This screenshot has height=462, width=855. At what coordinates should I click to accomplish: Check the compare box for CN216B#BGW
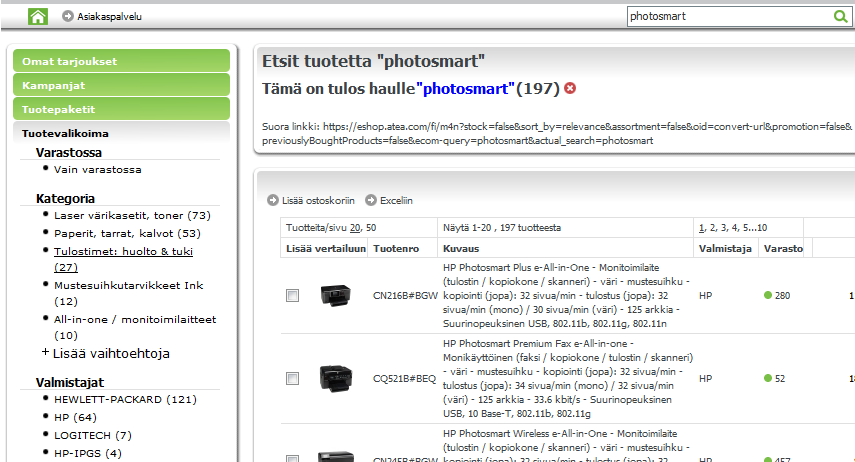(293, 296)
